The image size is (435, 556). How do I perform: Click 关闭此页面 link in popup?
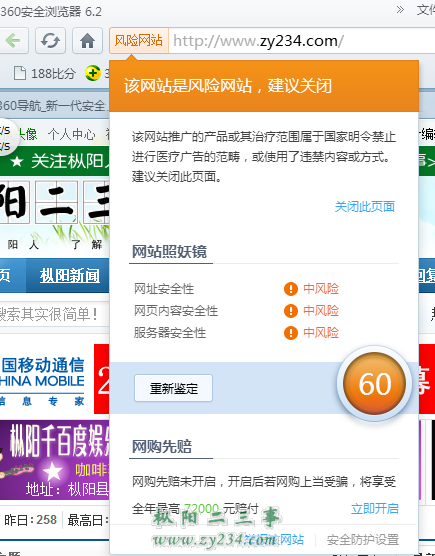pos(364,206)
